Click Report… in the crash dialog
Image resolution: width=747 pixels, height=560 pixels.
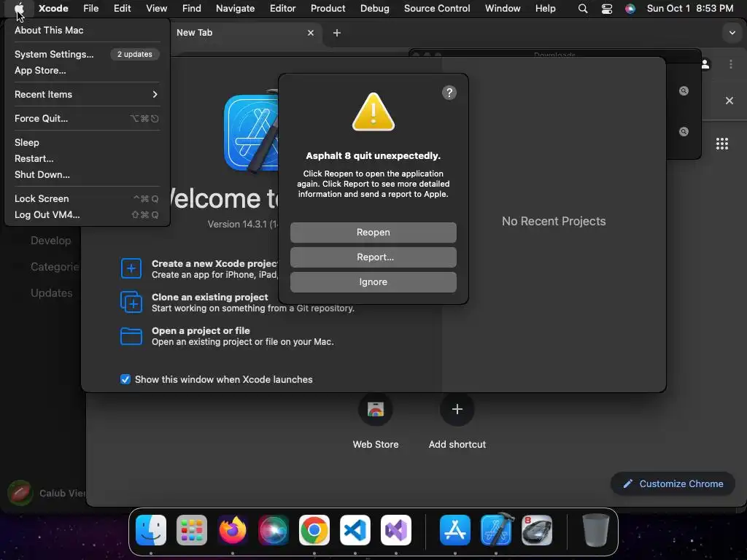coord(373,257)
